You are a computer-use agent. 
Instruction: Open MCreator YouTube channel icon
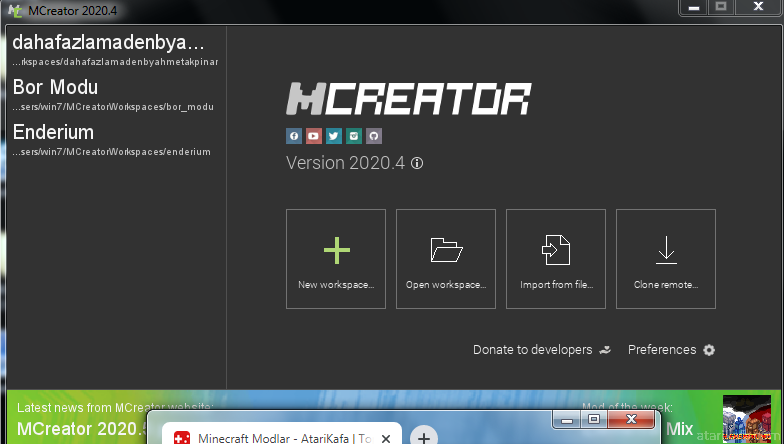[x=314, y=136]
